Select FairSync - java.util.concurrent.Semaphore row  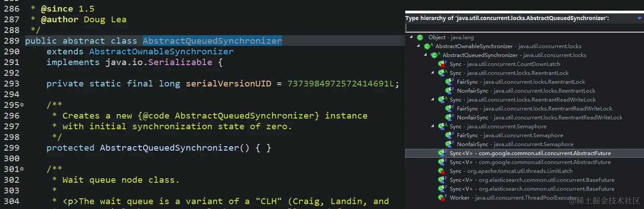pyautogui.click(x=510, y=135)
